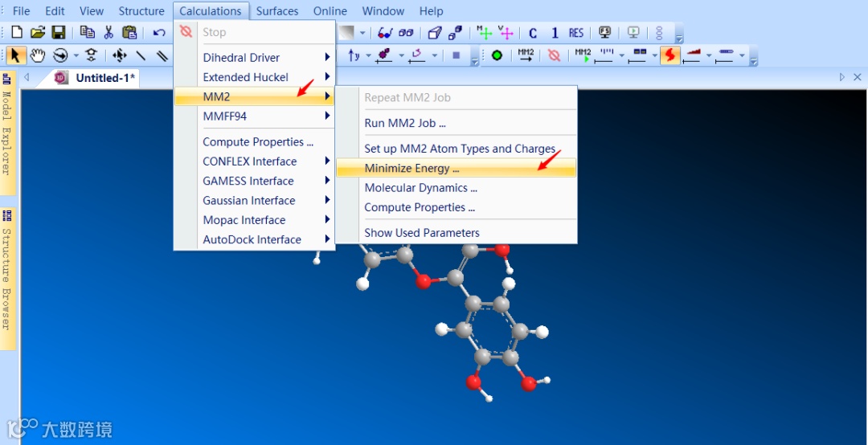Expand the blue bar slider dropdown
The image size is (868, 445).
(742, 55)
